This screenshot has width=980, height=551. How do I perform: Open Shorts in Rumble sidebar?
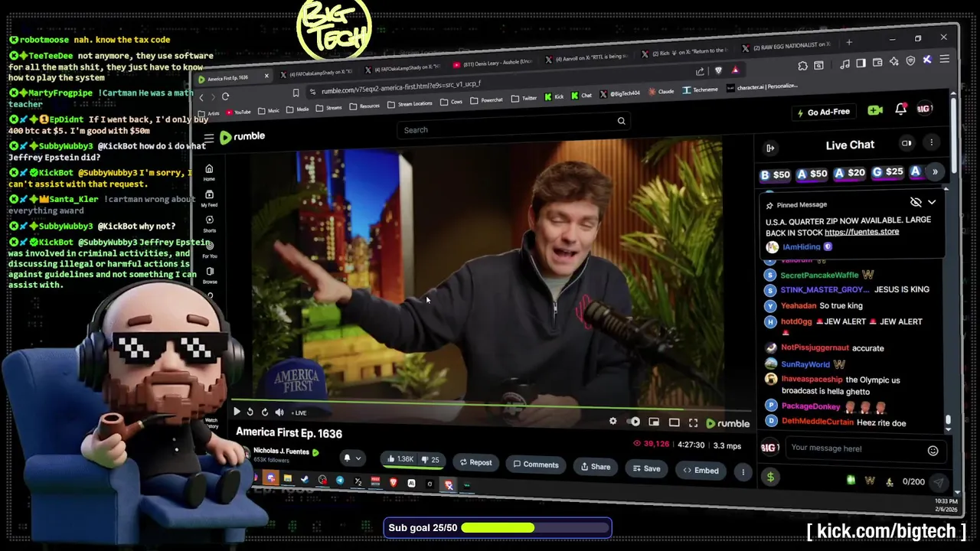coord(209,223)
